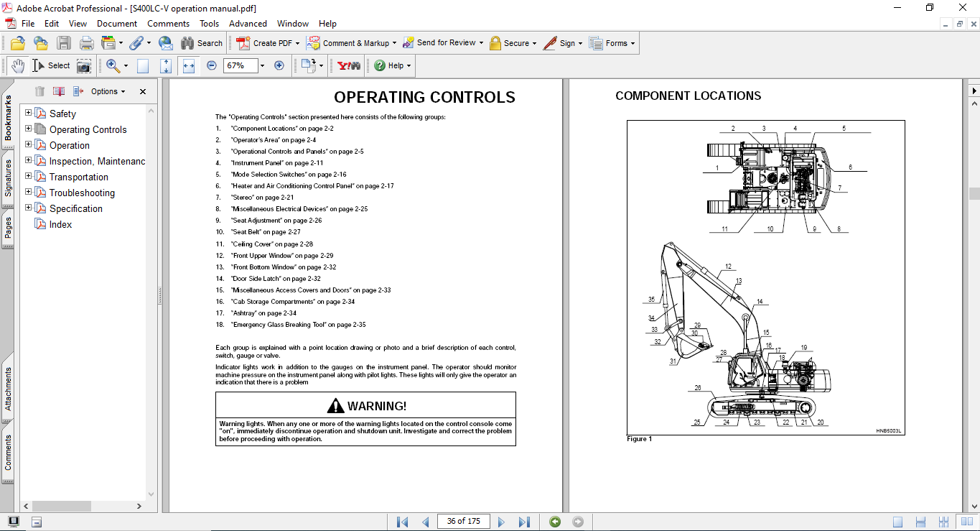Screen dimensions: 980x531
Task: Click the Print icon
Action: click(87, 43)
